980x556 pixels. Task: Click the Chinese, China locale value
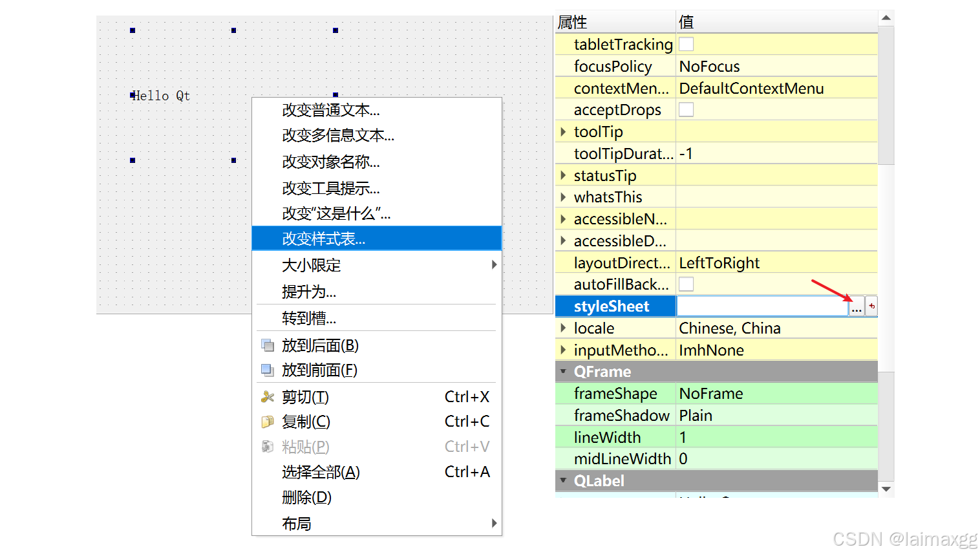point(730,328)
